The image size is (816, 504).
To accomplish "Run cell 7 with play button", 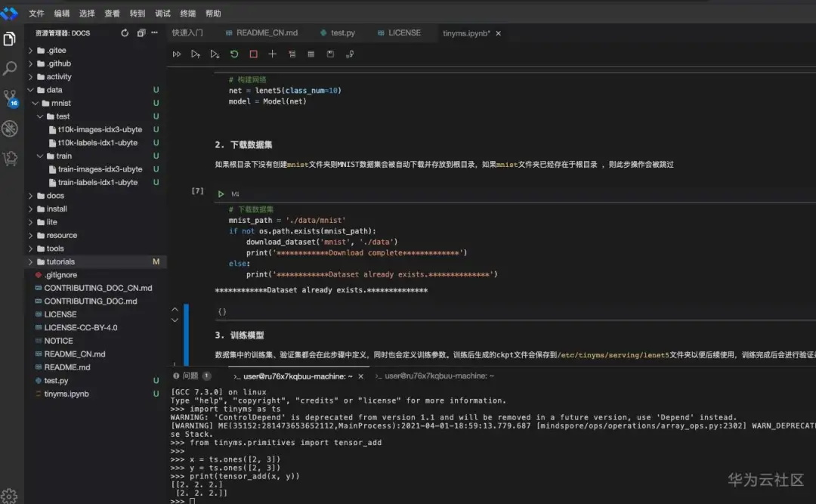I will point(221,194).
